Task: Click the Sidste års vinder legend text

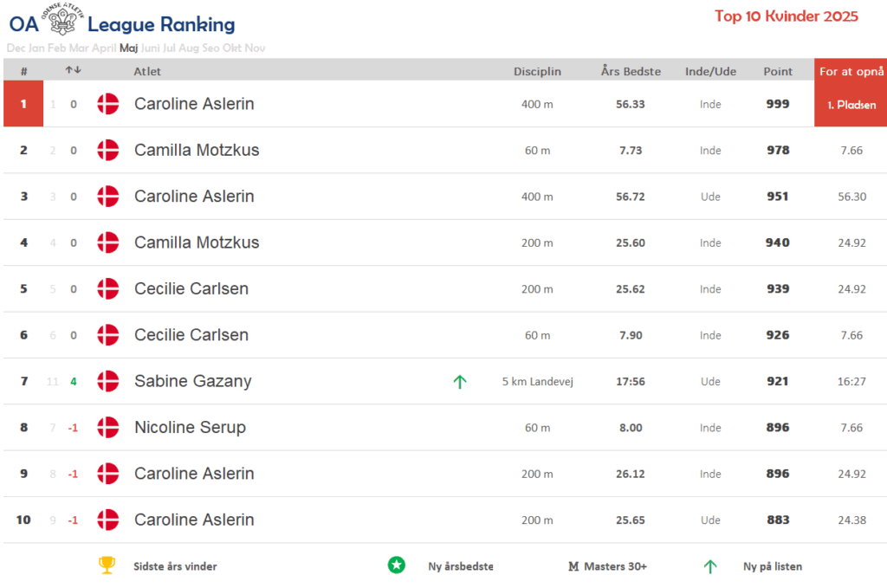Action: point(175,566)
